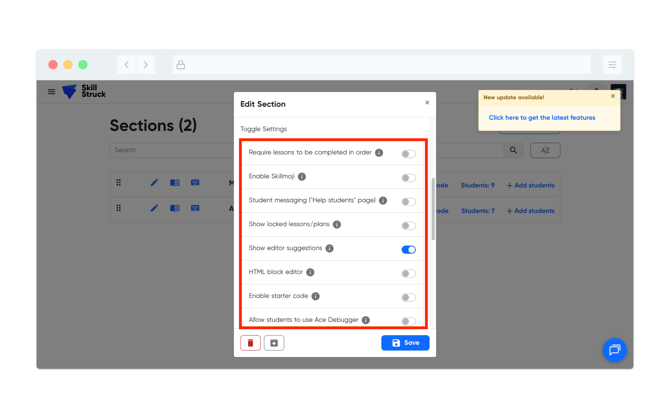This screenshot has width=670, height=418.
Task: Click the search magnifier icon
Action: (x=513, y=150)
